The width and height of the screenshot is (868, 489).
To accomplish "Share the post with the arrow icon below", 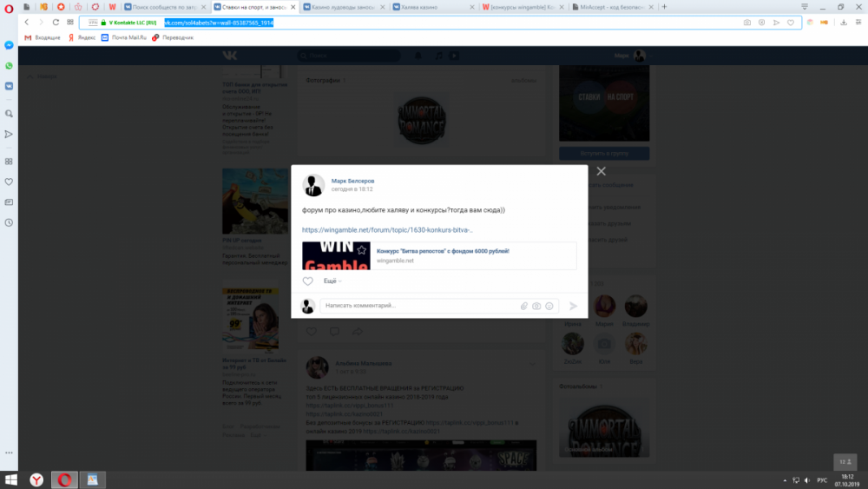I will pyautogui.click(x=358, y=332).
